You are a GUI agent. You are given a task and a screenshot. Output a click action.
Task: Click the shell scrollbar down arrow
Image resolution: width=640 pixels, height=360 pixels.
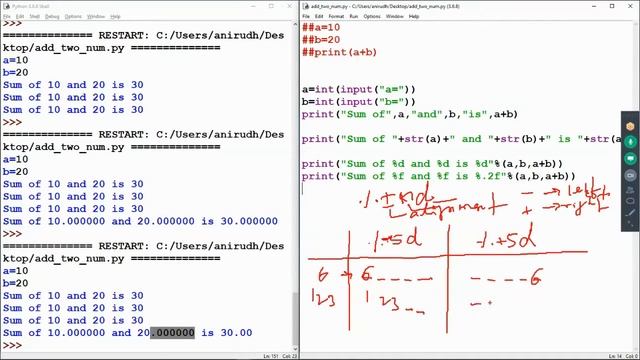pyautogui.click(x=296, y=349)
